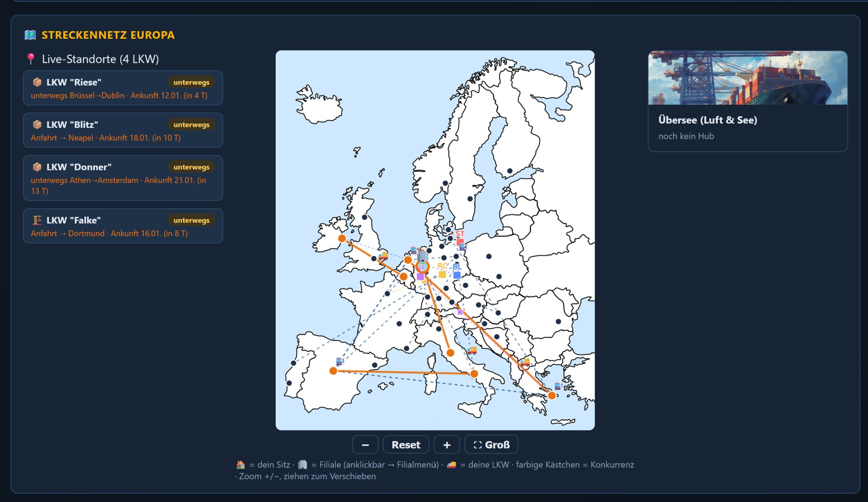Click the Stockholm city dot in Sweden
The width and height of the screenshot is (868, 502).
point(470,199)
